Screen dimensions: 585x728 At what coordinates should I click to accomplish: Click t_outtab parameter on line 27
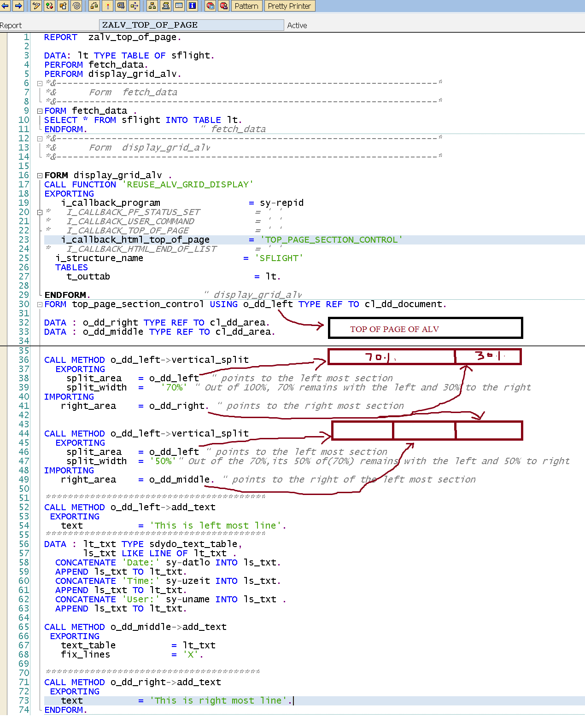[x=88, y=277]
